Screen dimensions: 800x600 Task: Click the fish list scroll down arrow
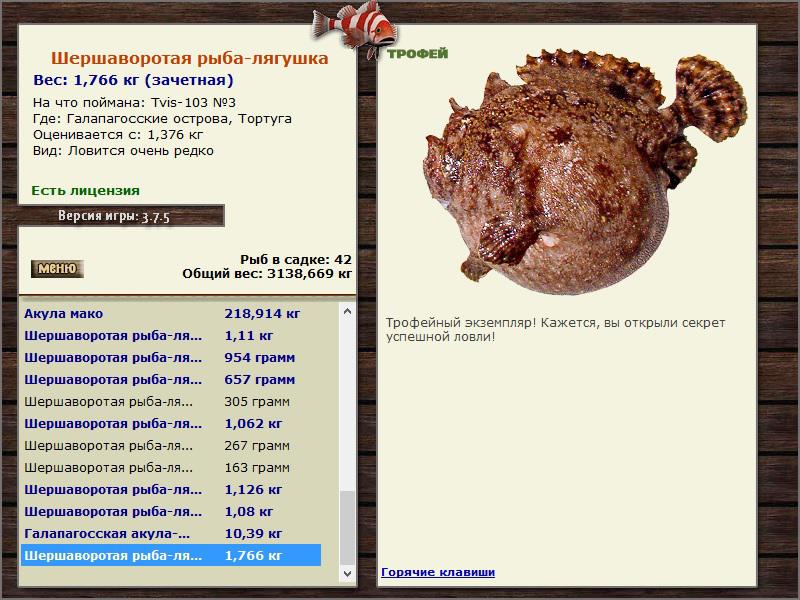(x=347, y=573)
